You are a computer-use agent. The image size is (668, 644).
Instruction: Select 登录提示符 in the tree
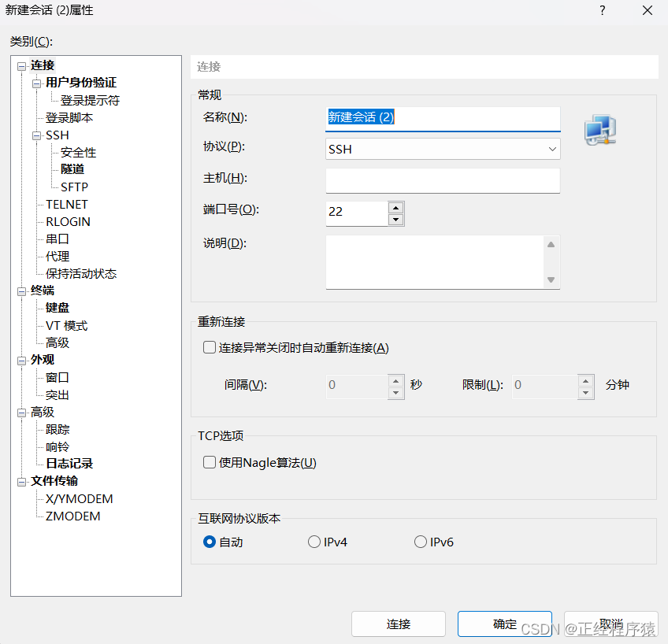90,101
